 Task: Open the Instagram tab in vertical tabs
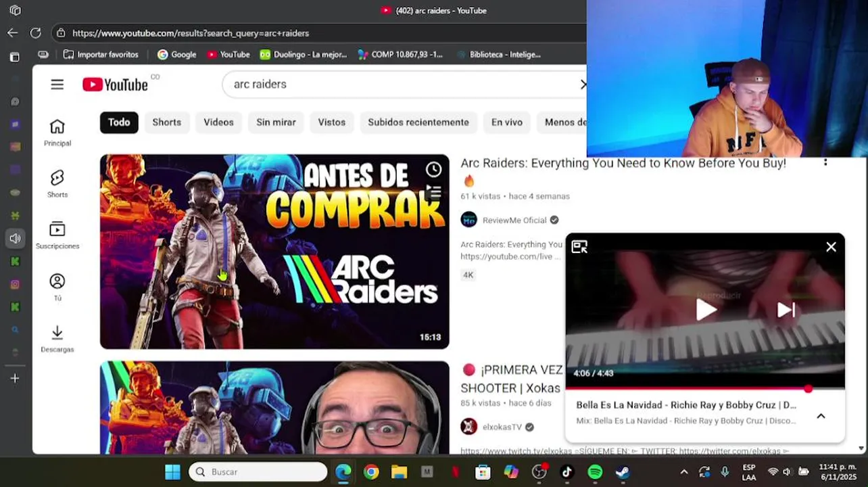pos(15,284)
